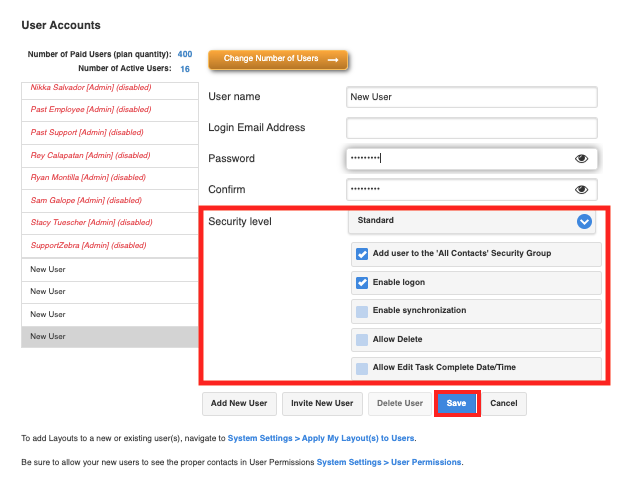623x496 pixels.
Task: Click Change Number of Users button
Action: click(278, 59)
